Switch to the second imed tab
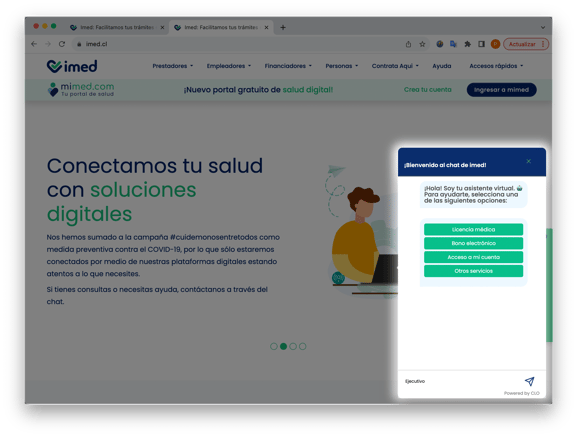Image resolution: width=577 pixels, height=437 pixels. coord(221,28)
